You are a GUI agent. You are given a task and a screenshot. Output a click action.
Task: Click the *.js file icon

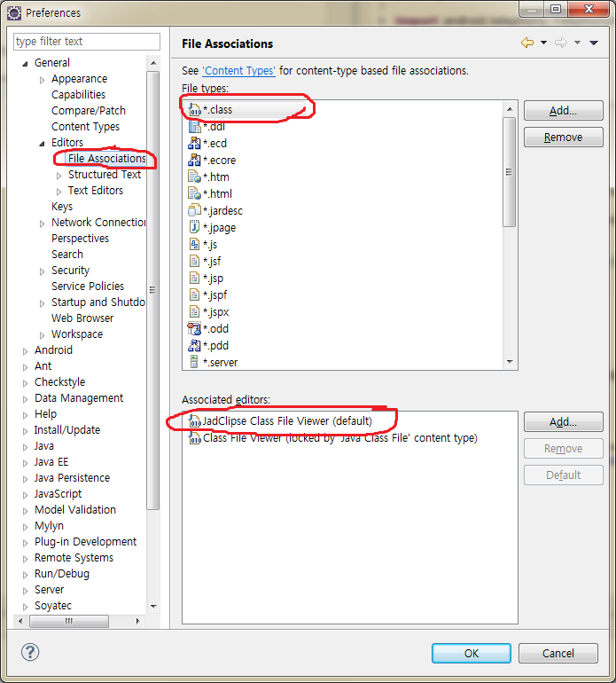pyautogui.click(x=194, y=244)
